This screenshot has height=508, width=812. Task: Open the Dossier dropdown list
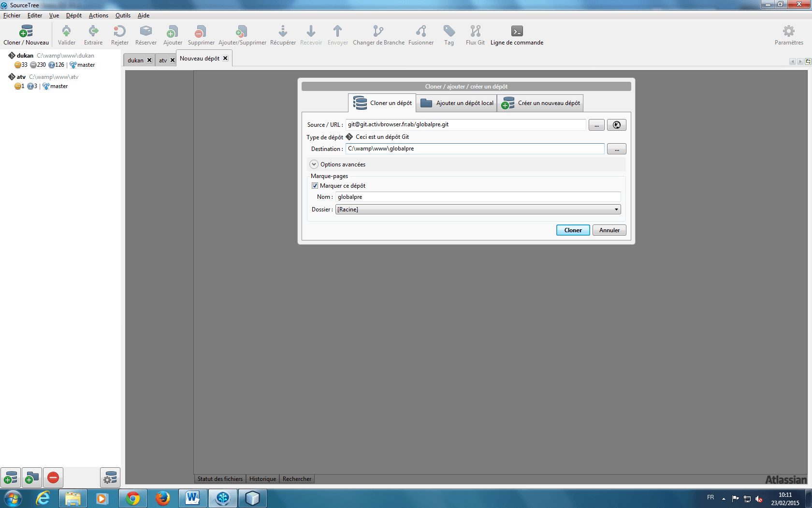coord(616,209)
